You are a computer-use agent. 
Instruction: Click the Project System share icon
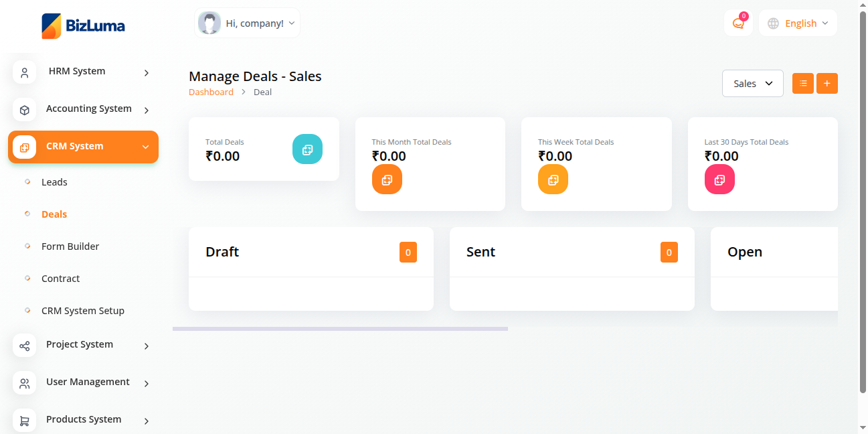click(25, 346)
